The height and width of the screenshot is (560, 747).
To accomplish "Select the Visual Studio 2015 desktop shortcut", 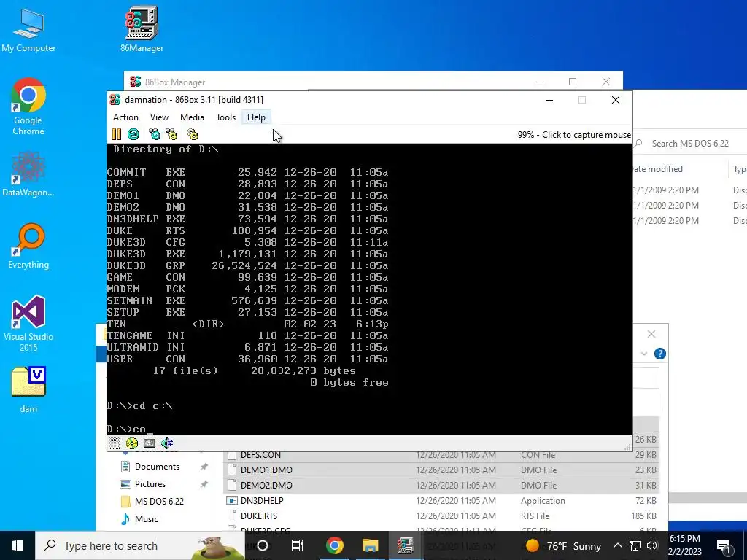I will 28,324.
